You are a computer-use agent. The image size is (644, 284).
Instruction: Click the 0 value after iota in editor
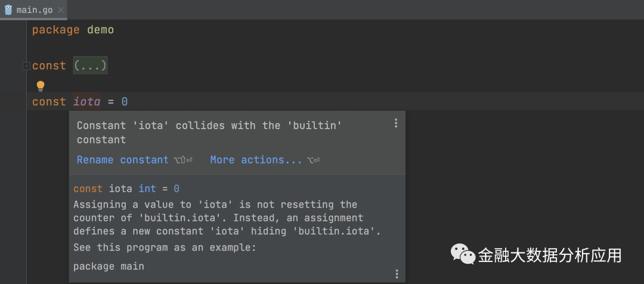(125, 102)
